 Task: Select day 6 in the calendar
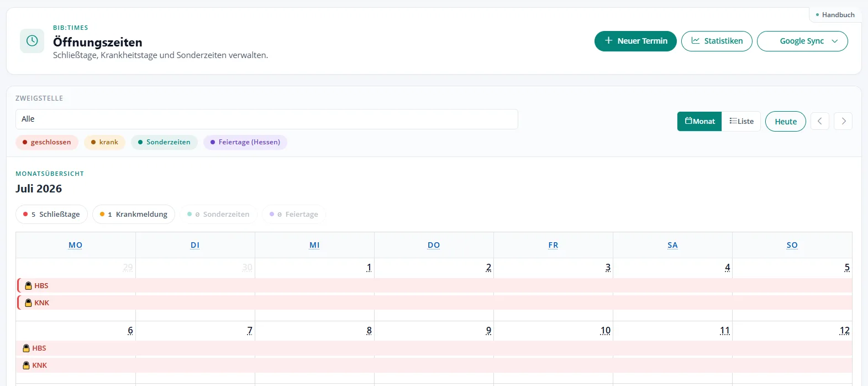pyautogui.click(x=130, y=331)
